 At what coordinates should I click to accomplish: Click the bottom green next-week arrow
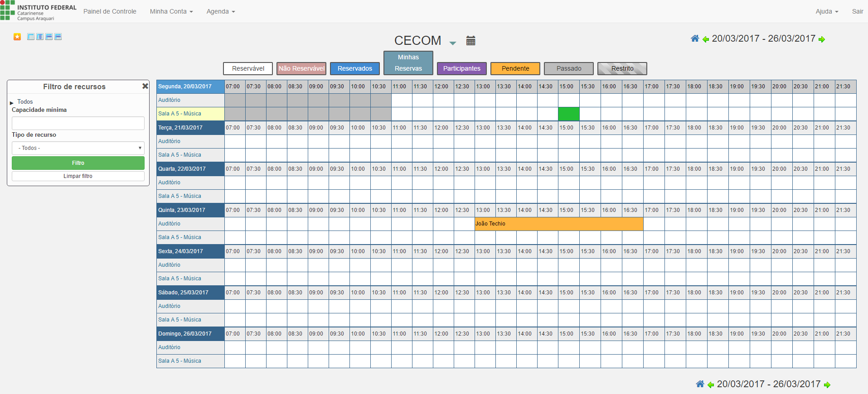click(827, 385)
